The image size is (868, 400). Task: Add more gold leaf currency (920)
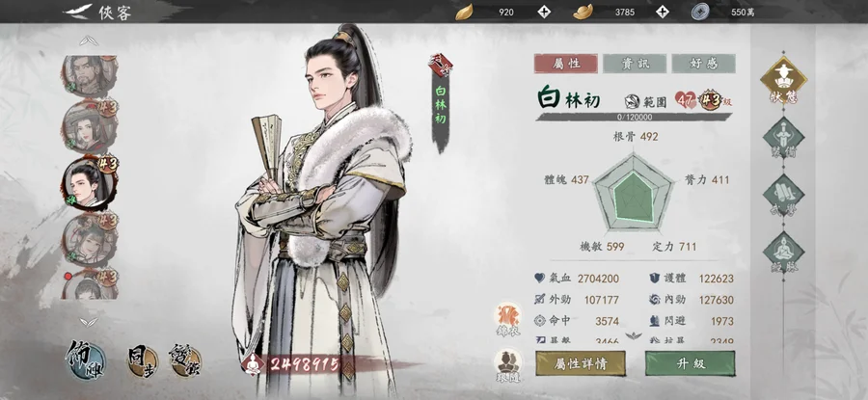point(544,12)
